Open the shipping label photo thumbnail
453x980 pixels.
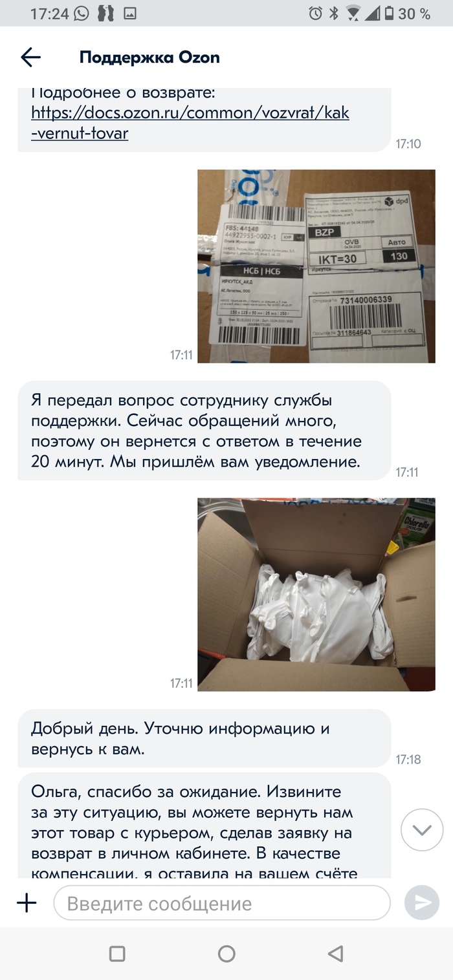click(316, 266)
